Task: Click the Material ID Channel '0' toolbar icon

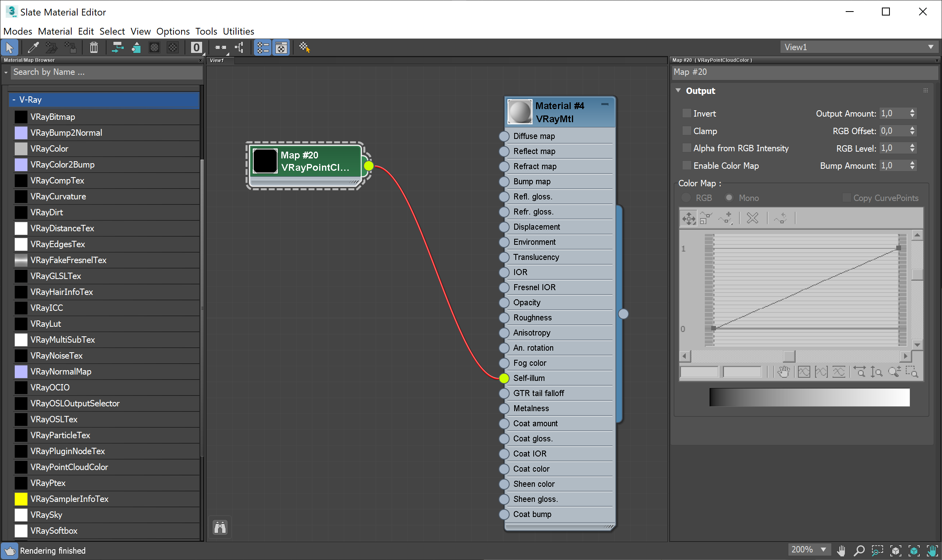Action: 196,47
